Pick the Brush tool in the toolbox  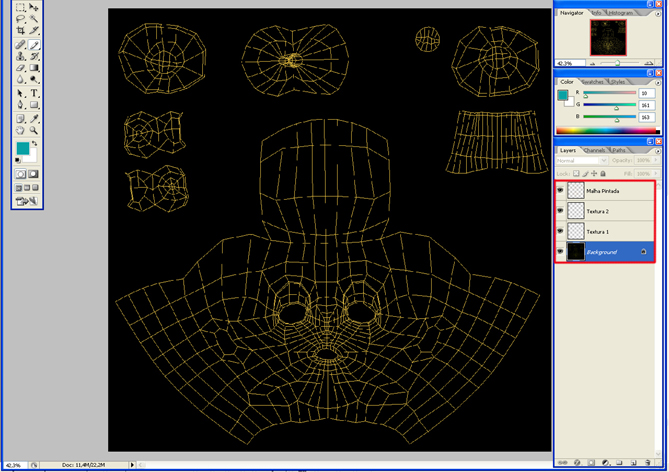[x=34, y=44]
